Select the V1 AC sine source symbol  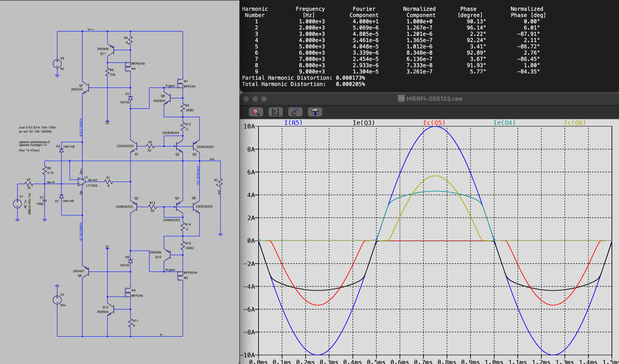[x=18, y=204]
